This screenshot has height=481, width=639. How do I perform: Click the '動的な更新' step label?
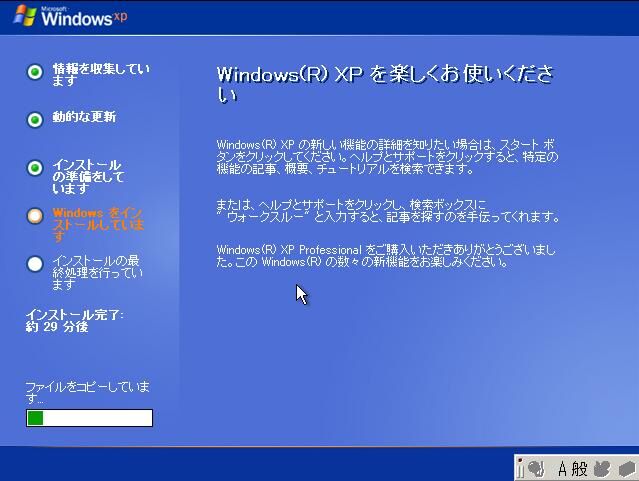(x=84, y=117)
